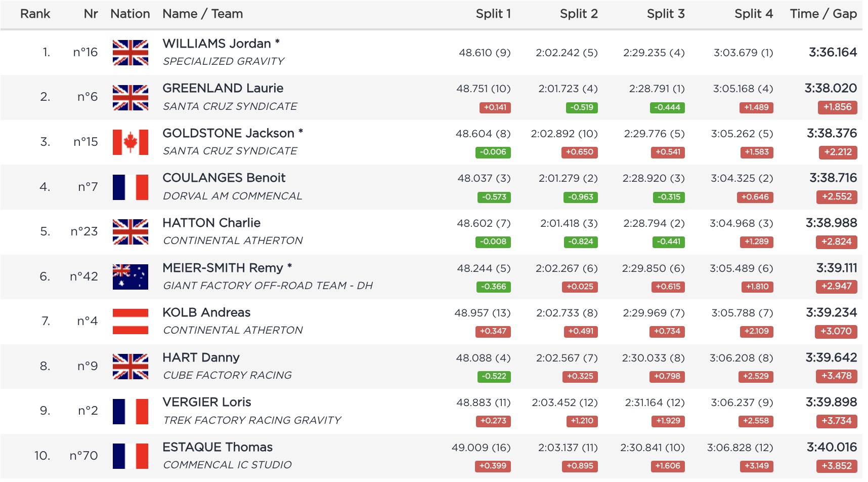
Task: Select TREK FACTORY RACING GRAVITY team
Action: pyautogui.click(x=252, y=420)
